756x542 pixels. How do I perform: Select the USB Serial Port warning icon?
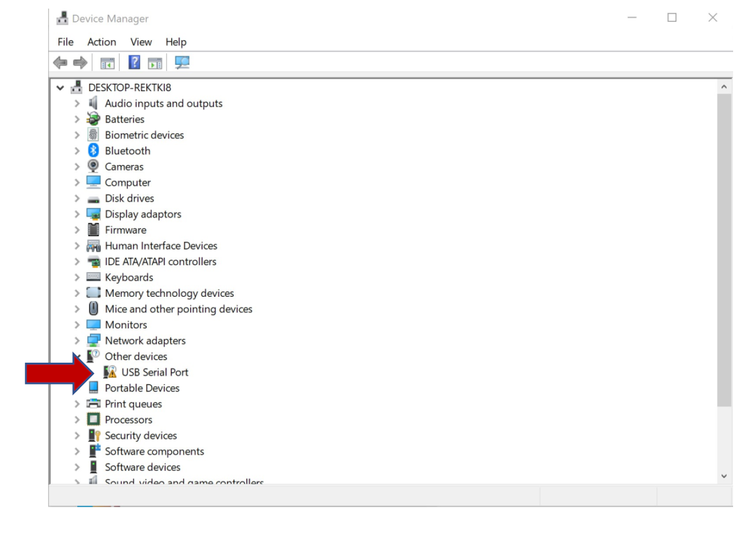click(110, 372)
